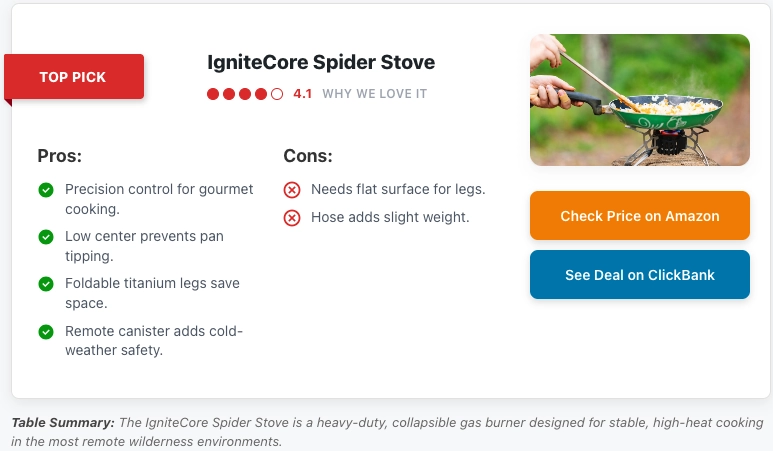This screenshot has height=451, width=773.
Task: Click the red star rating dots
Action: coord(245,94)
